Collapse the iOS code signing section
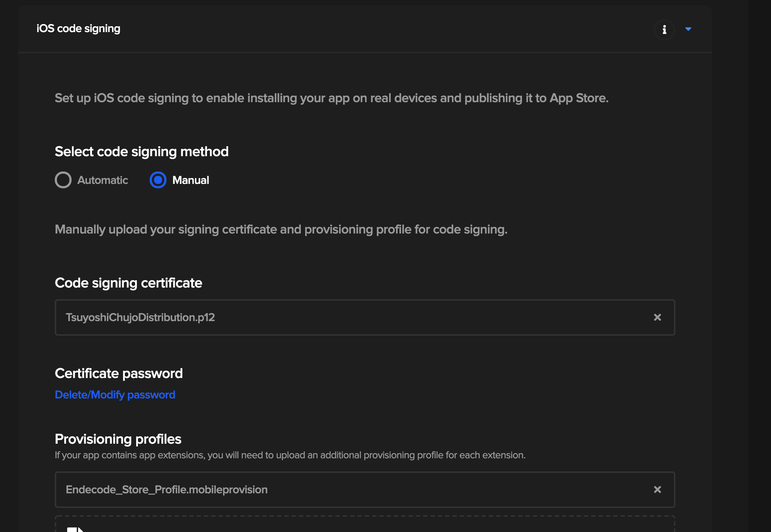Screen dimensions: 771x532 tap(688, 29)
